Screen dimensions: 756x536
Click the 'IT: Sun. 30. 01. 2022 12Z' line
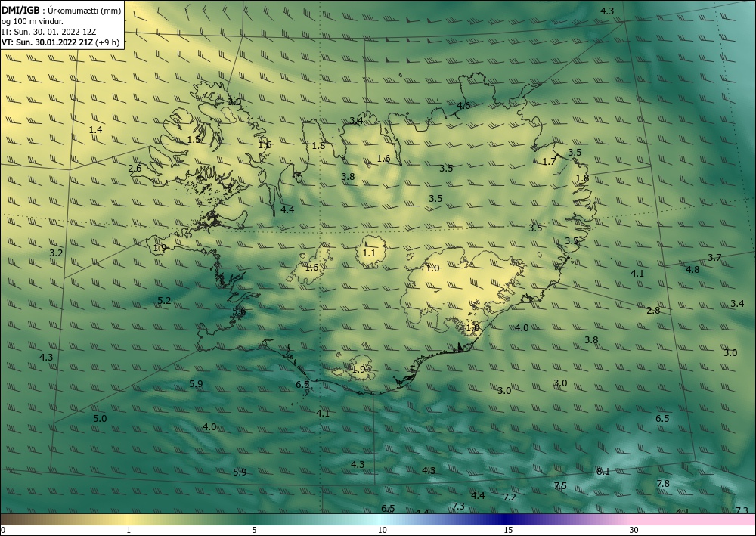coord(49,32)
